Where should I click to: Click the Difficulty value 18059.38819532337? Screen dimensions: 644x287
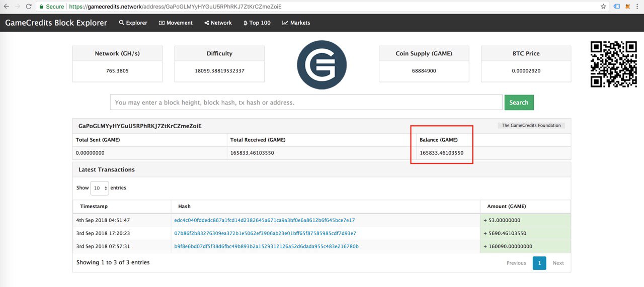click(x=219, y=71)
